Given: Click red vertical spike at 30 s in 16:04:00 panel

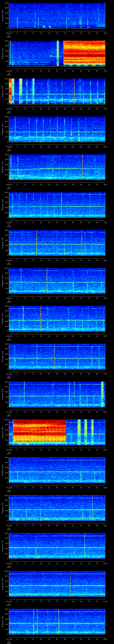Looking at the screenshot, I should point(57,129).
